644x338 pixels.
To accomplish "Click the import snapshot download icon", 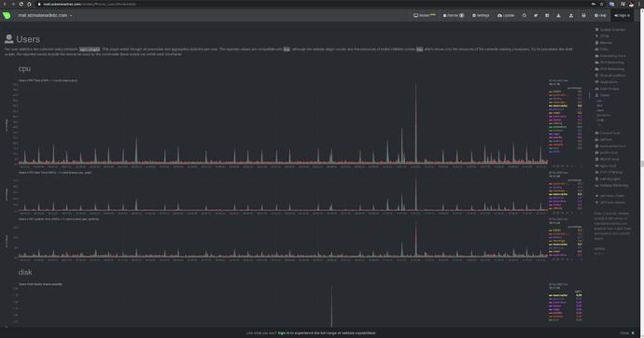I will [x=558, y=15].
